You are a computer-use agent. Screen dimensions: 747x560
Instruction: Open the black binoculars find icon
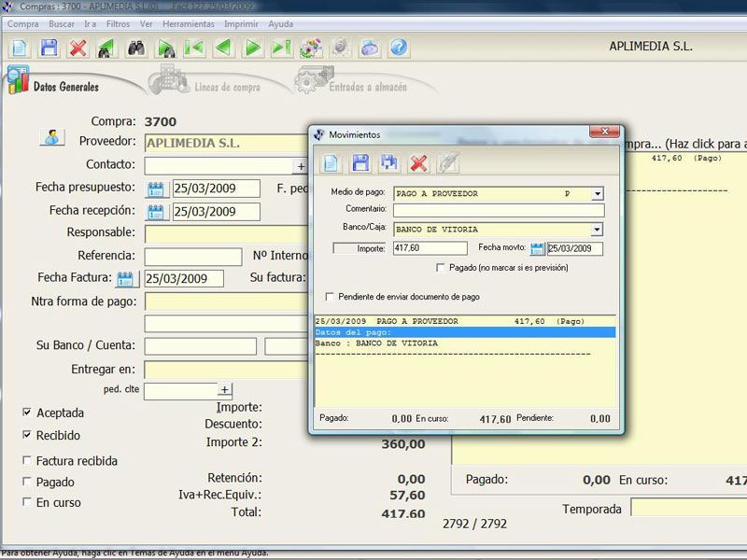point(136,49)
